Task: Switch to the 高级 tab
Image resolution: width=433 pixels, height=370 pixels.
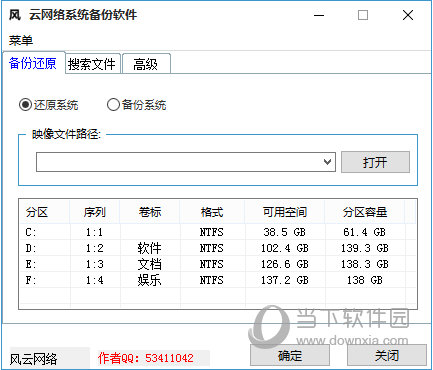Action: click(146, 64)
